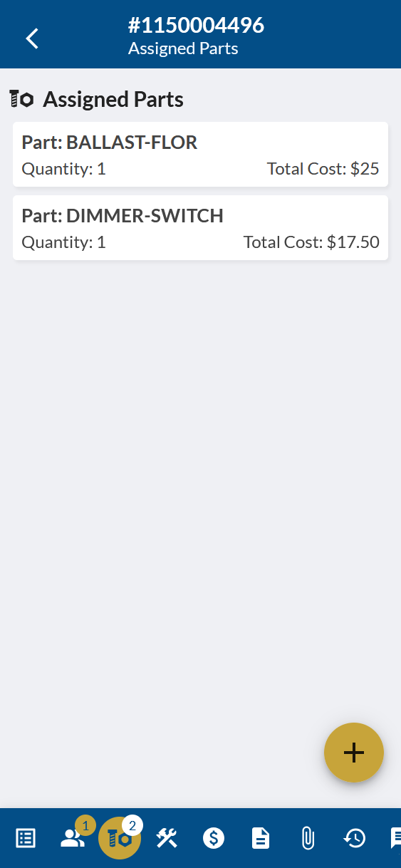Click the badge showing 2 parts
This screenshot has width=401, height=868.
coord(132,825)
